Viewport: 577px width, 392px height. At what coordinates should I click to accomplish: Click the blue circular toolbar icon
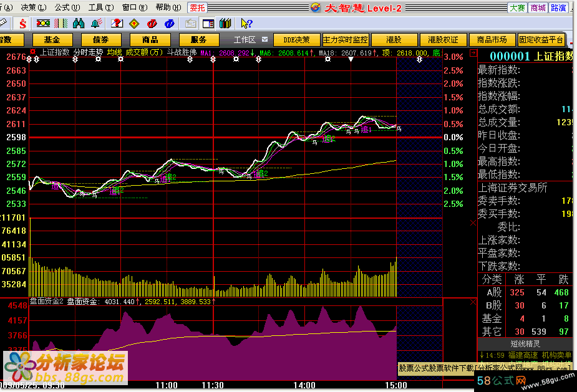pos(169,24)
